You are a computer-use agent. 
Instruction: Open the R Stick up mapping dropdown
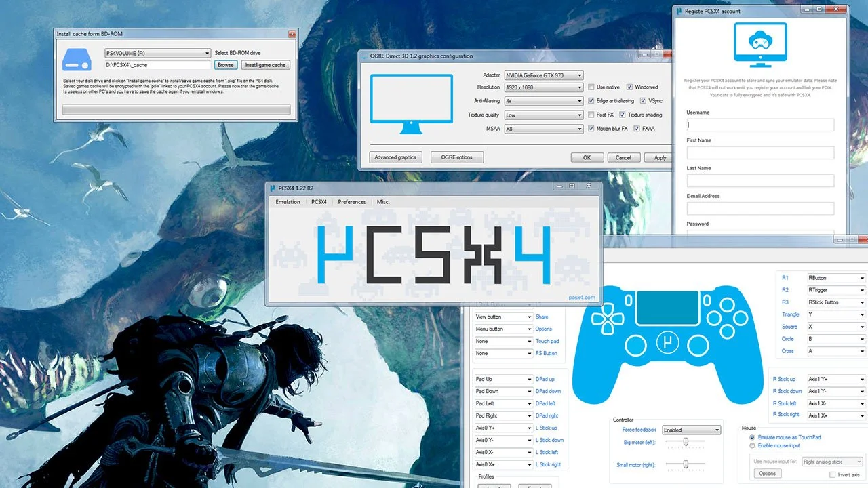[x=836, y=379]
